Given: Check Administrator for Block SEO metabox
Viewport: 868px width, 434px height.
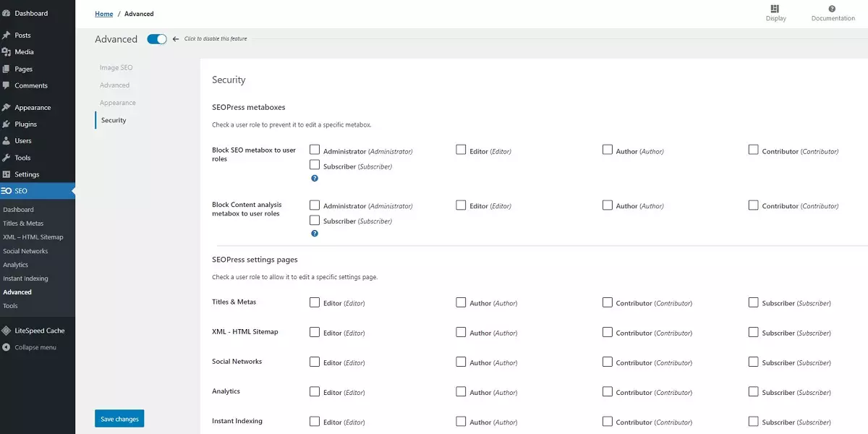Looking at the screenshot, I should click(x=315, y=150).
